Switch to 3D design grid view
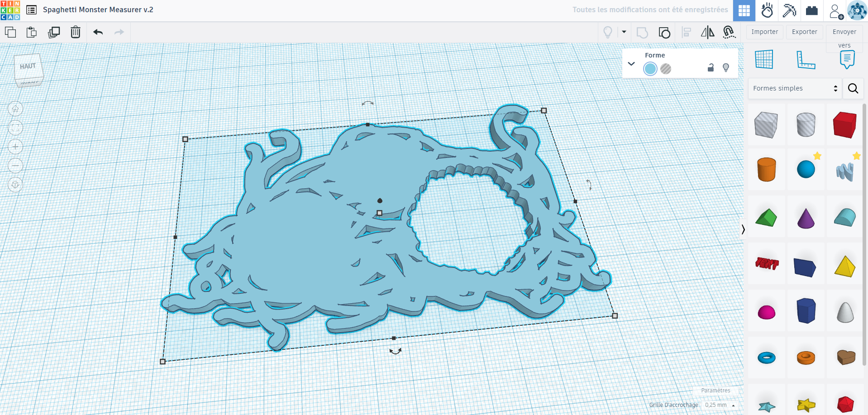This screenshot has width=868, height=415. tap(744, 10)
